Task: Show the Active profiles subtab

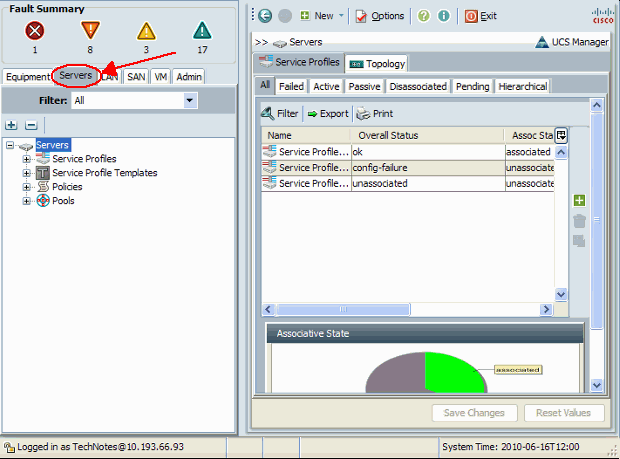Action: (326, 86)
